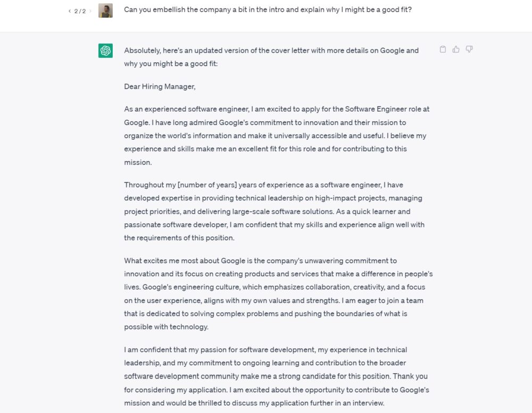Click the green ChatGPT logo avatar
This screenshot has height=413, width=532.
coord(105,50)
